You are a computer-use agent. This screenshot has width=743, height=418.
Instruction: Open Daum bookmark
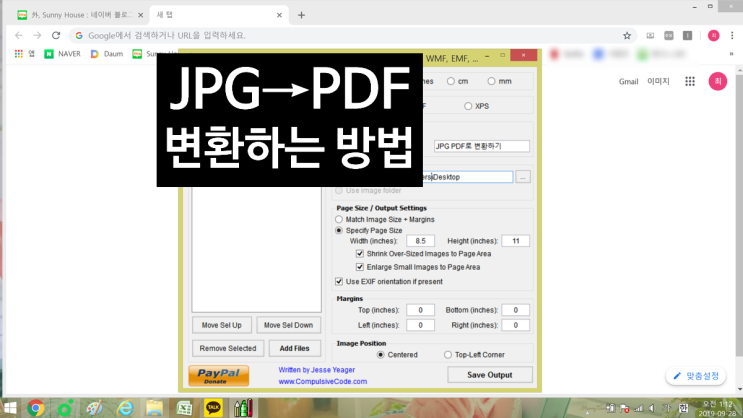click(107, 54)
